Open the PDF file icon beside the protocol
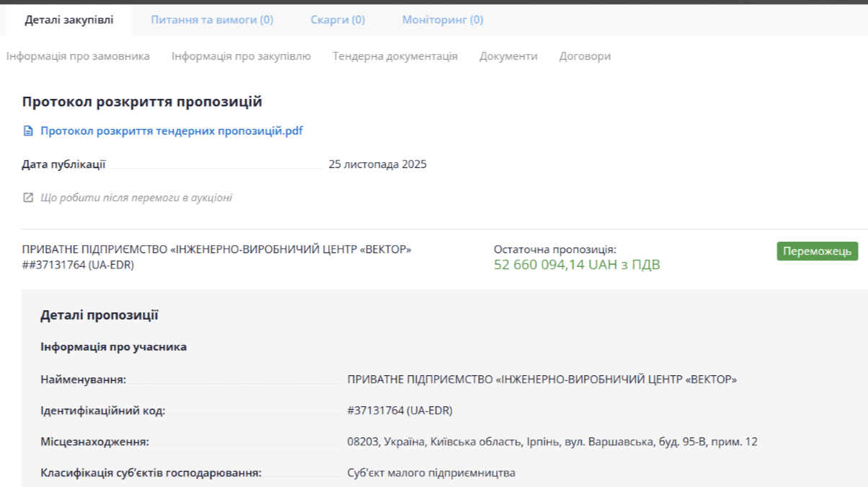Image resolution: width=868 pixels, height=487 pixels. 28,131
